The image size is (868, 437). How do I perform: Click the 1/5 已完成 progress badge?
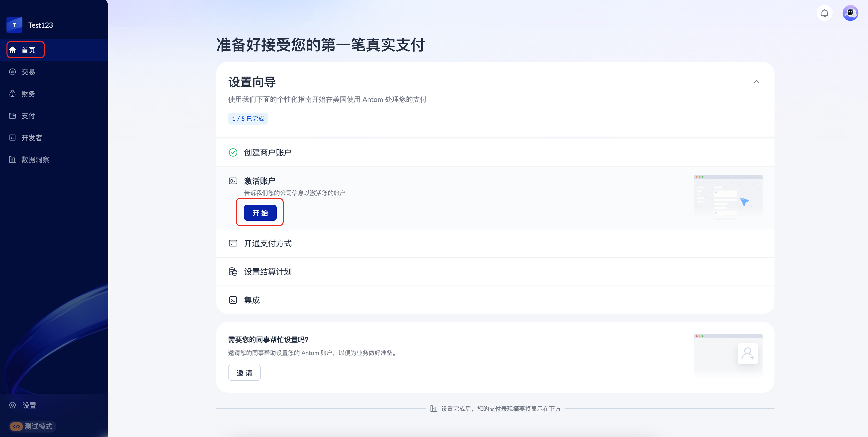click(248, 119)
